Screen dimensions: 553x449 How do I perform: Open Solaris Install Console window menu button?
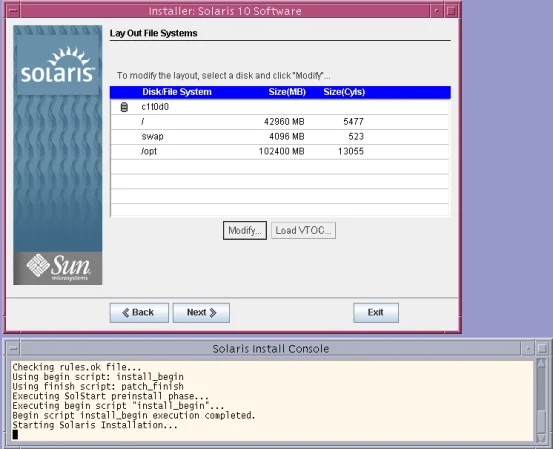point(13,349)
